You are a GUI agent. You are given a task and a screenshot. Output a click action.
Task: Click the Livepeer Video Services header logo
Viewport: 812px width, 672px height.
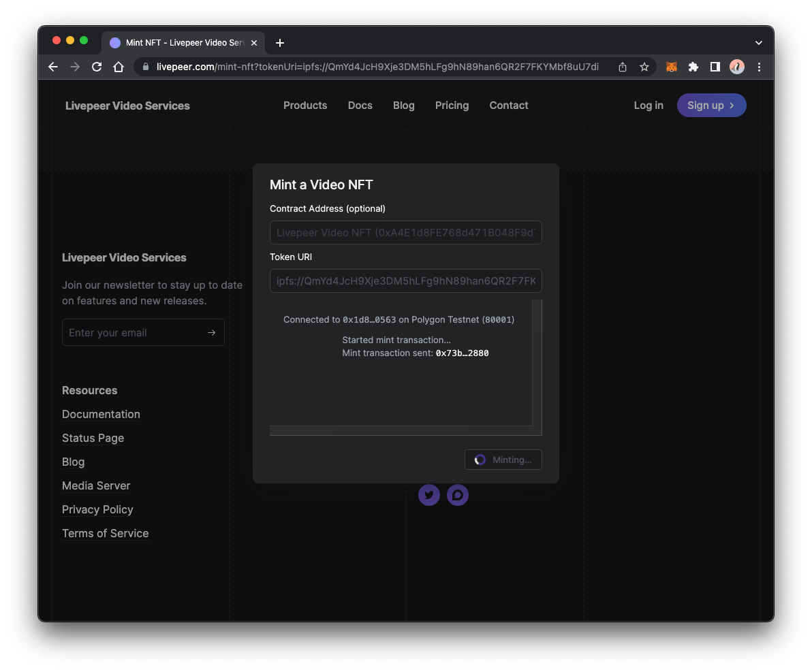(127, 106)
